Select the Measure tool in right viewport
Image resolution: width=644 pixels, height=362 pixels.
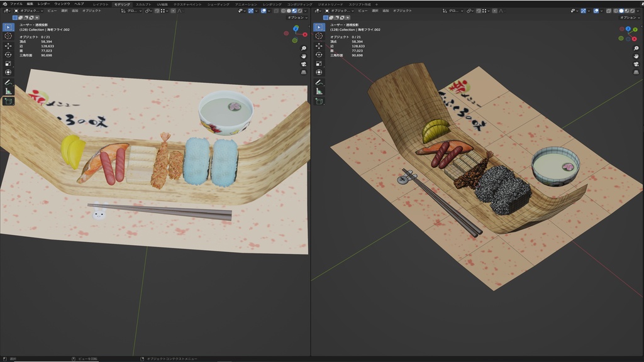tap(319, 91)
